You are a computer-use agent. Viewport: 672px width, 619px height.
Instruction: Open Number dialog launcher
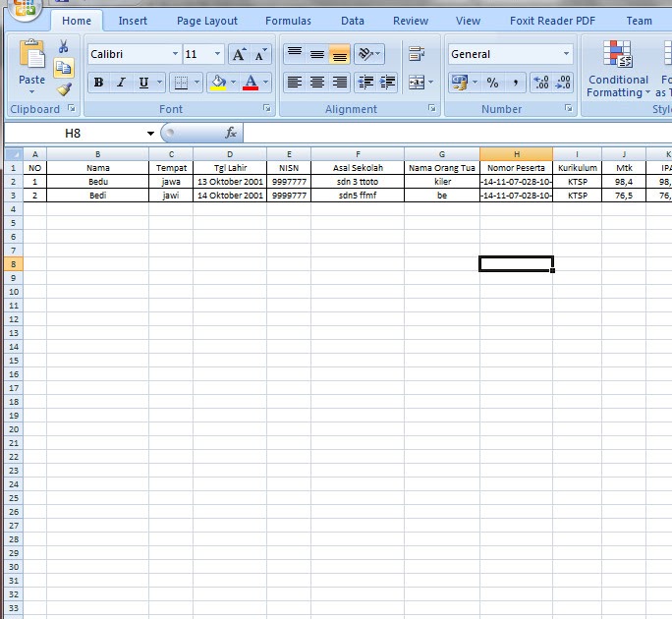coord(568,109)
